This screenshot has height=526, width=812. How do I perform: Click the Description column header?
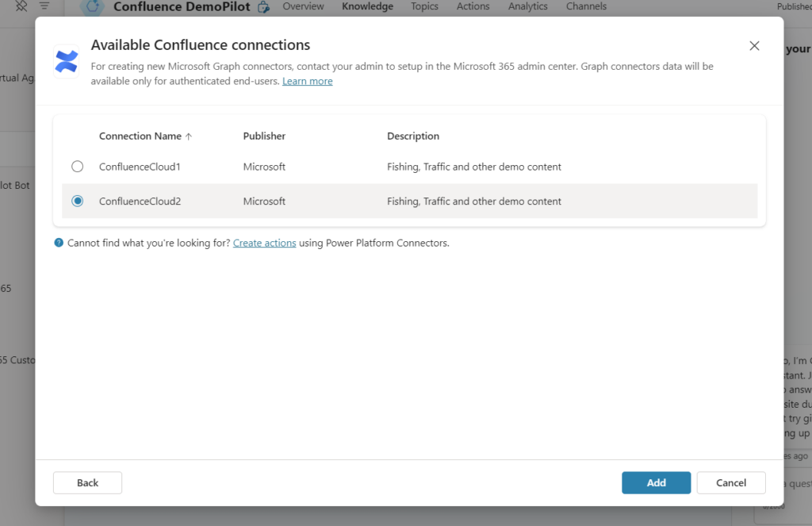[412, 136]
